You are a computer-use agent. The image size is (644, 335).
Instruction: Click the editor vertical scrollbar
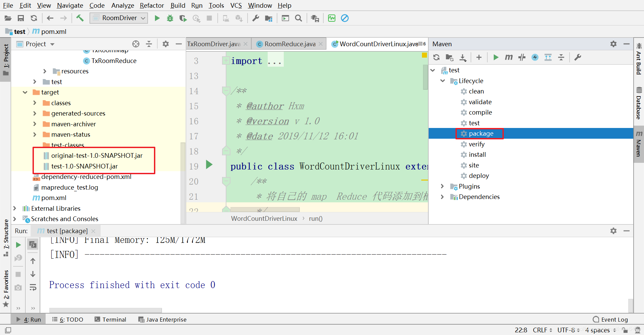point(425,77)
